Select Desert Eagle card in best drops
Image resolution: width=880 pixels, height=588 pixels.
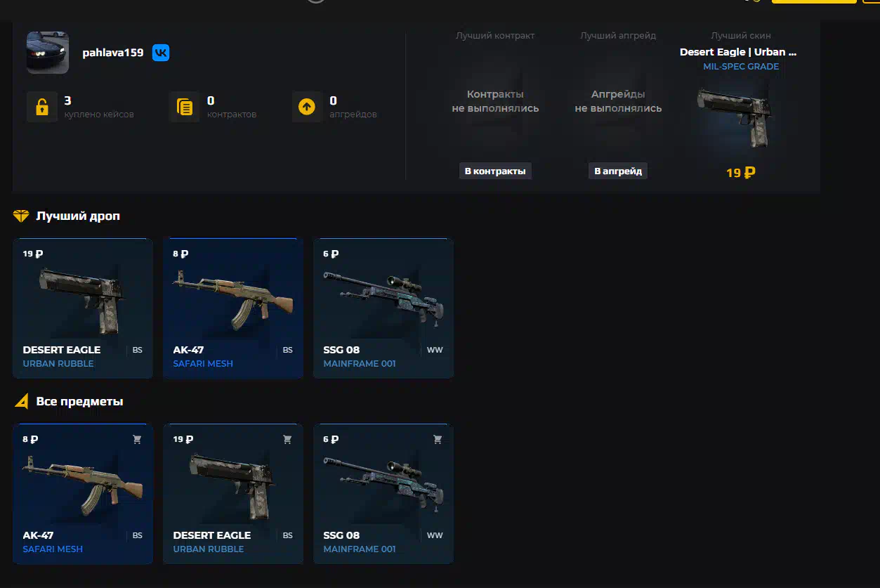tap(83, 308)
